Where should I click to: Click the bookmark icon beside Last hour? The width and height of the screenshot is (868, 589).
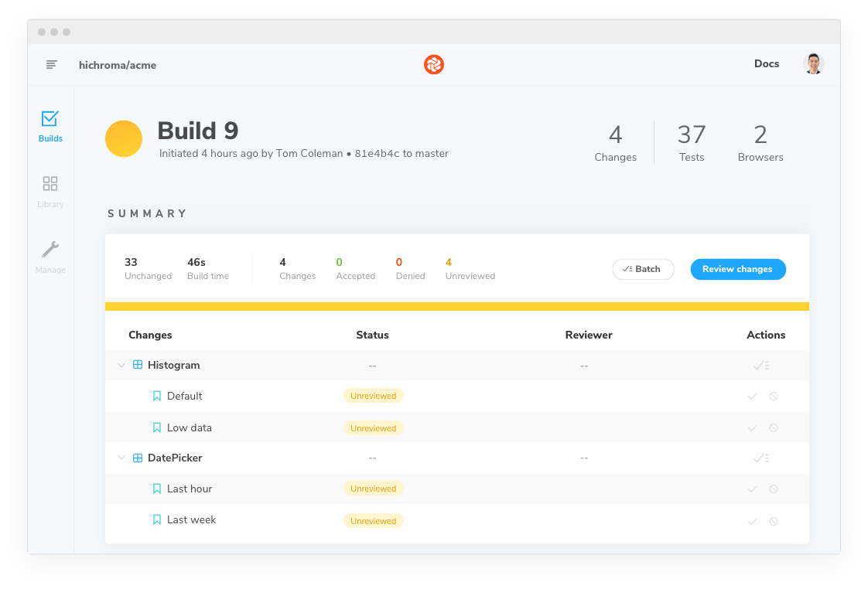point(157,489)
